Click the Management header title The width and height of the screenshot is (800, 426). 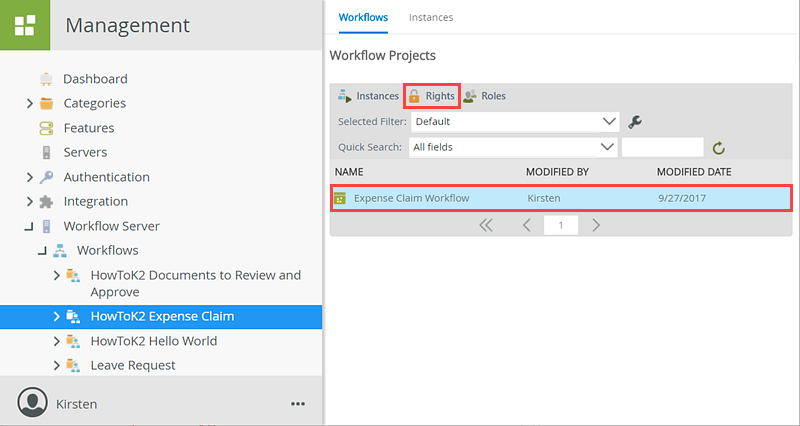click(128, 25)
